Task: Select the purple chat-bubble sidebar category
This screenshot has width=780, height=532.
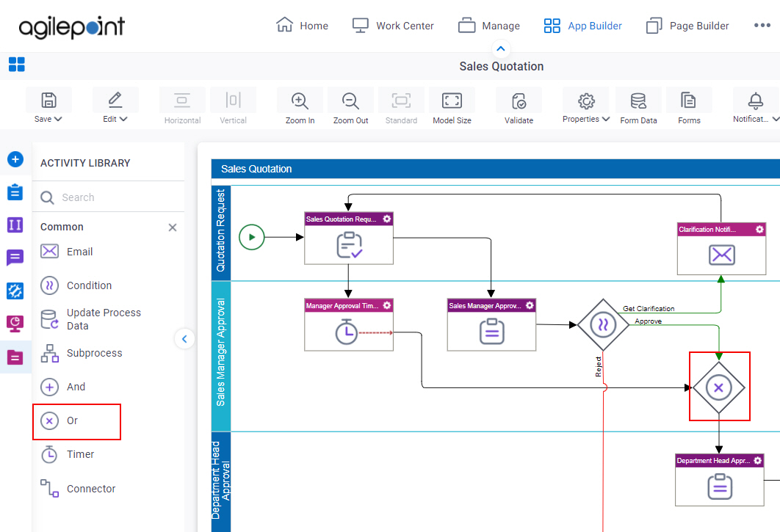Action: pyautogui.click(x=15, y=258)
